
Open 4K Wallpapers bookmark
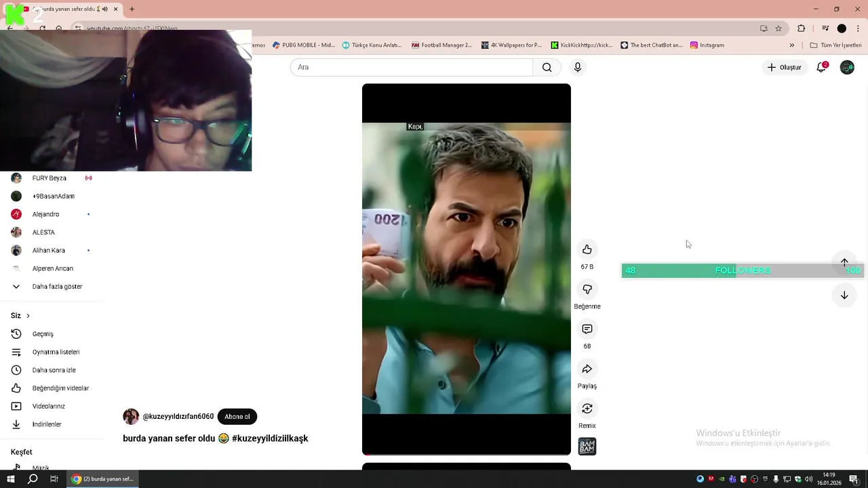[511, 45]
